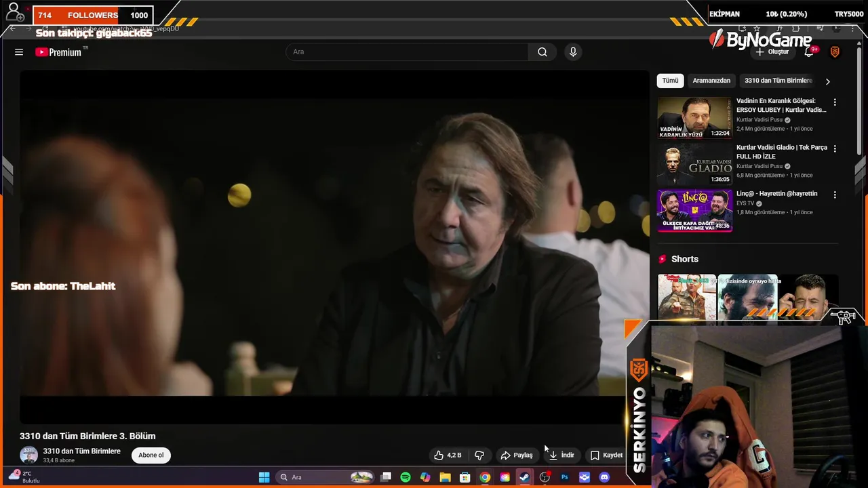Click the Paylaş share button
Image resolution: width=868 pixels, height=488 pixels.
(517, 455)
